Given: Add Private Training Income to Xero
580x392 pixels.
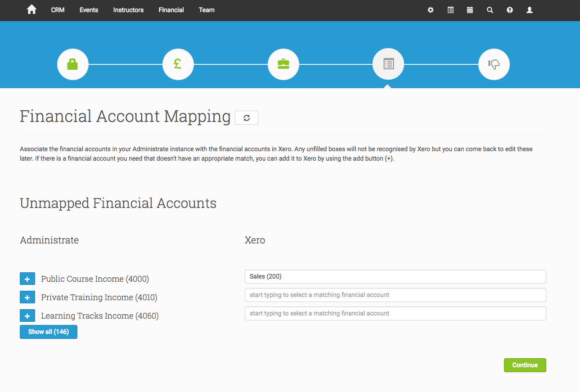Looking at the screenshot, I should (27, 297).
